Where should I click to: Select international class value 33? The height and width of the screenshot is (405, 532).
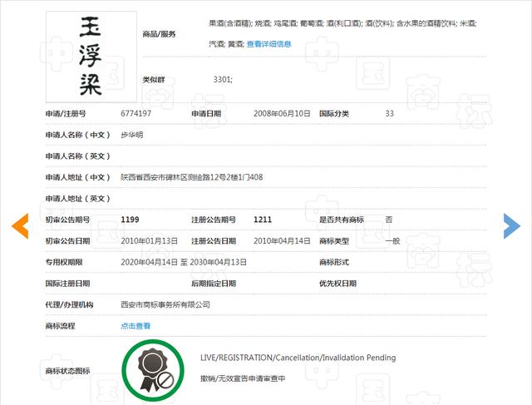click(x=390, y=113)
